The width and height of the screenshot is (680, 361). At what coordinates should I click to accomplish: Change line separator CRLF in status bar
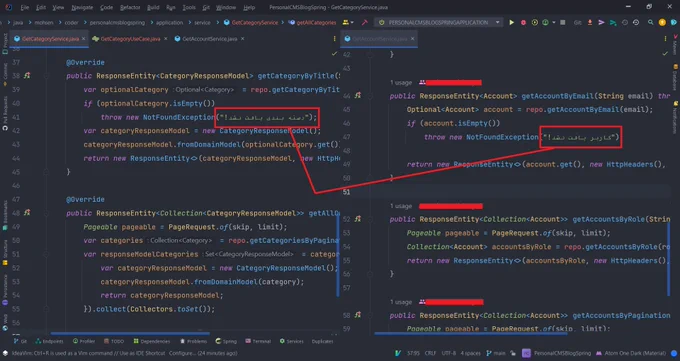tap(430, 353)
